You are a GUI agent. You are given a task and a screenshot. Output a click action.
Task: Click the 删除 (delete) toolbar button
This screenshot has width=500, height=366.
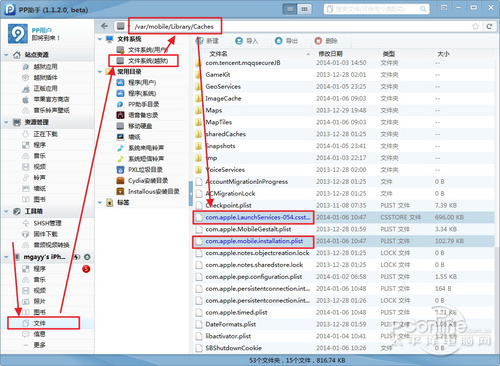click(326, 41)
